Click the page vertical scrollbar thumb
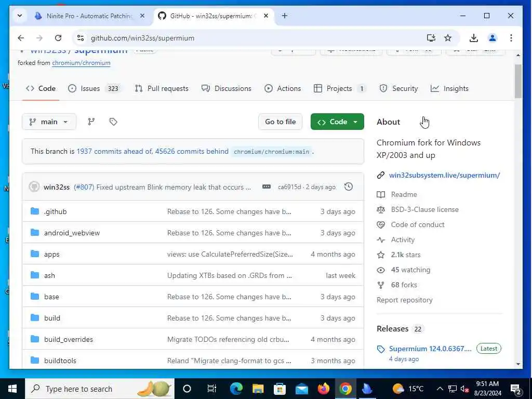This screenshot has height=399, width=532. point(518,81)
